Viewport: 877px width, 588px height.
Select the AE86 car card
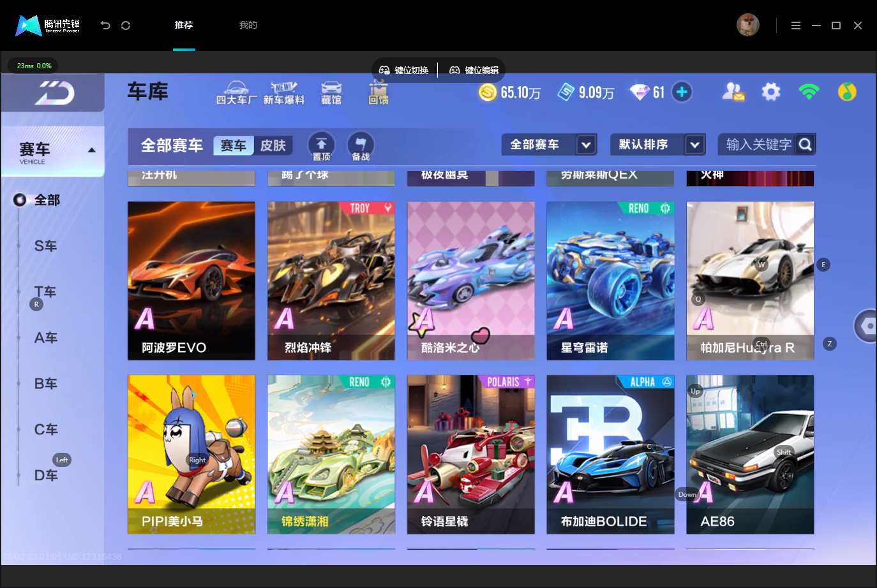point(751,455)
